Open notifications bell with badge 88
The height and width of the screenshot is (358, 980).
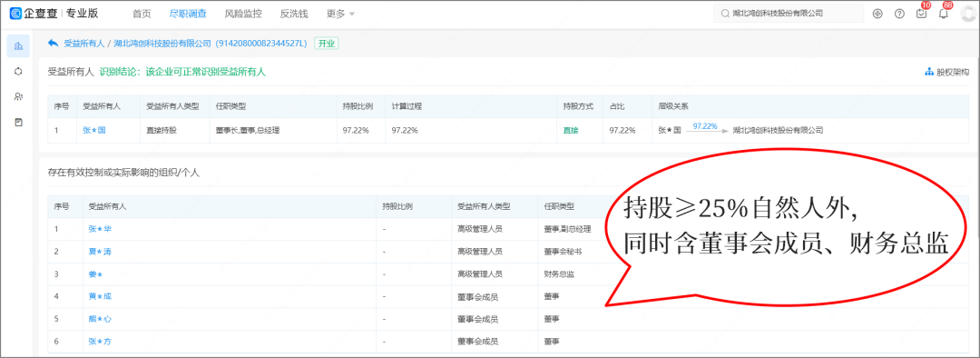click(944, 13)
